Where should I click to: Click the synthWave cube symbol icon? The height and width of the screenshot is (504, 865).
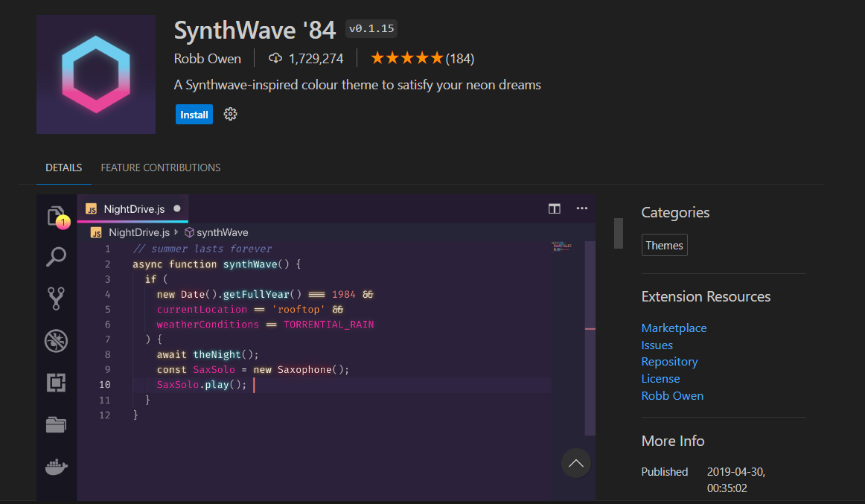point(189,233)
